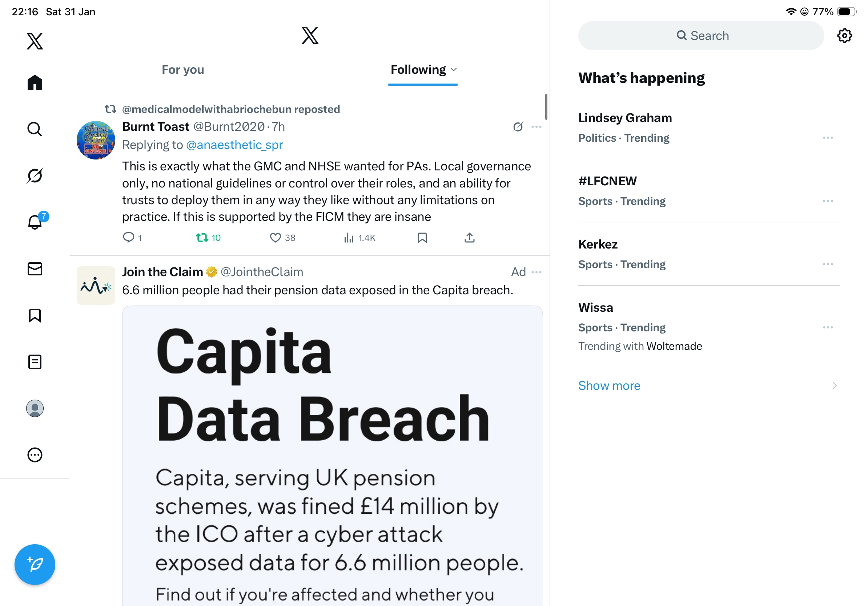Switch to the For you tab
Screen dimensions: 868x606
click(x=182, y=70)
